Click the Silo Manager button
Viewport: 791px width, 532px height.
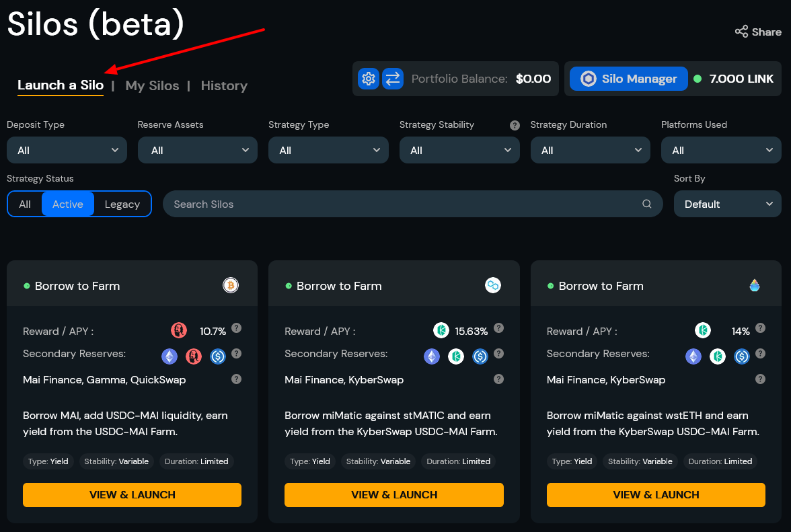pos(628,79)
